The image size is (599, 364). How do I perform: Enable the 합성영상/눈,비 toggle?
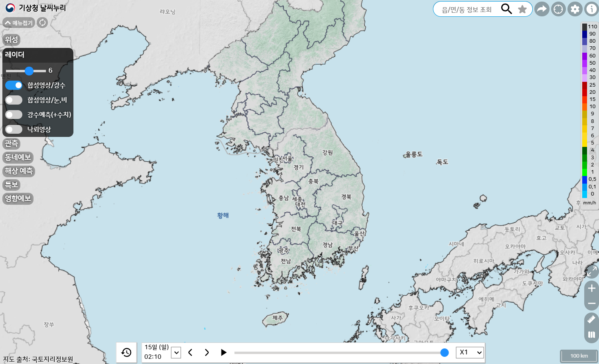coord(14,100)
